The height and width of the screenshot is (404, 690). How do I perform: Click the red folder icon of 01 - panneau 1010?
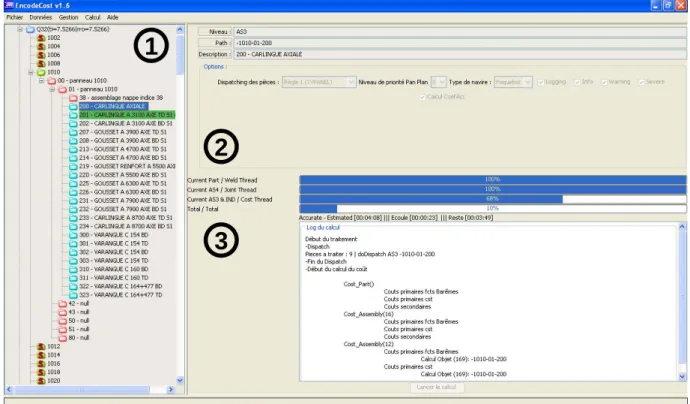[62, 89]
